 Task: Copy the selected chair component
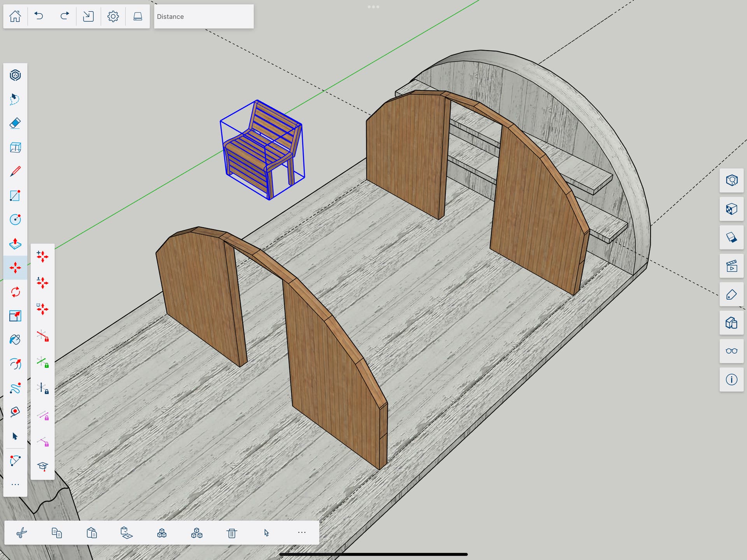click(57, 533)
